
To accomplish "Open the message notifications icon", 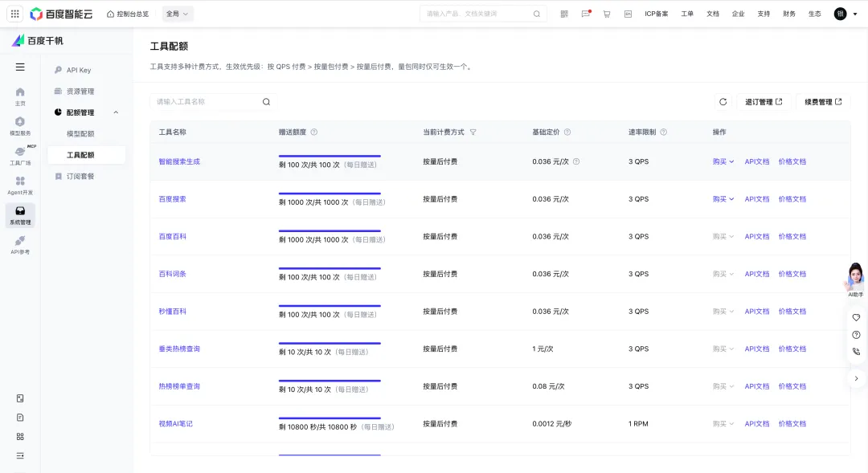I will coord(586,14).
